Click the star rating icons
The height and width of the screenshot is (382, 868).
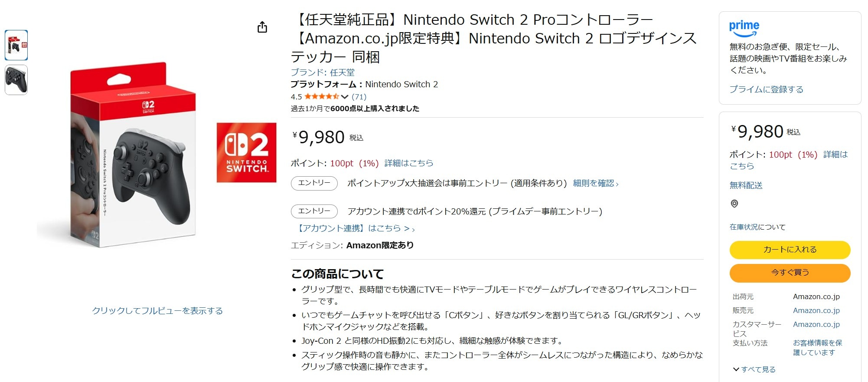click(322, 96)
